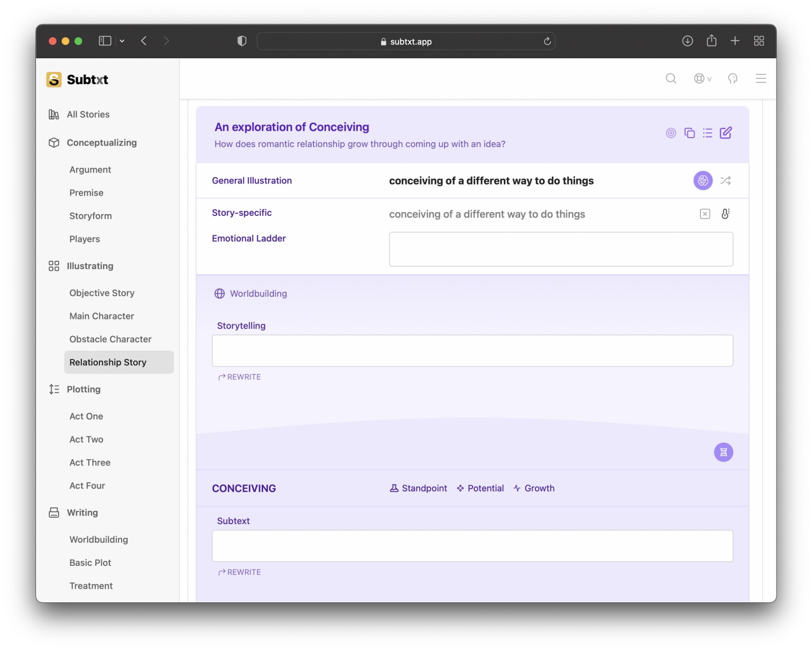Open the sidebar chevron dropdown in Safari
The height and width of the screenshot is (650, 812).
[x=122, y=41]
